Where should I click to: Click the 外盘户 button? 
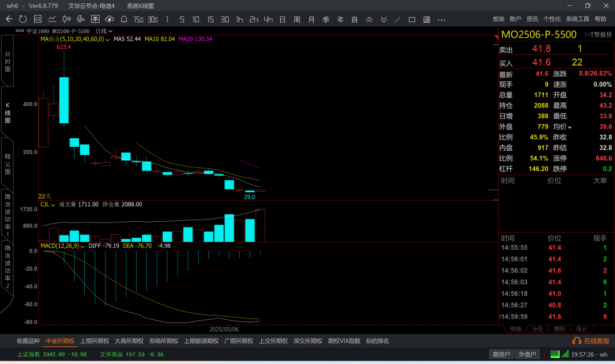tap(527, 354)
